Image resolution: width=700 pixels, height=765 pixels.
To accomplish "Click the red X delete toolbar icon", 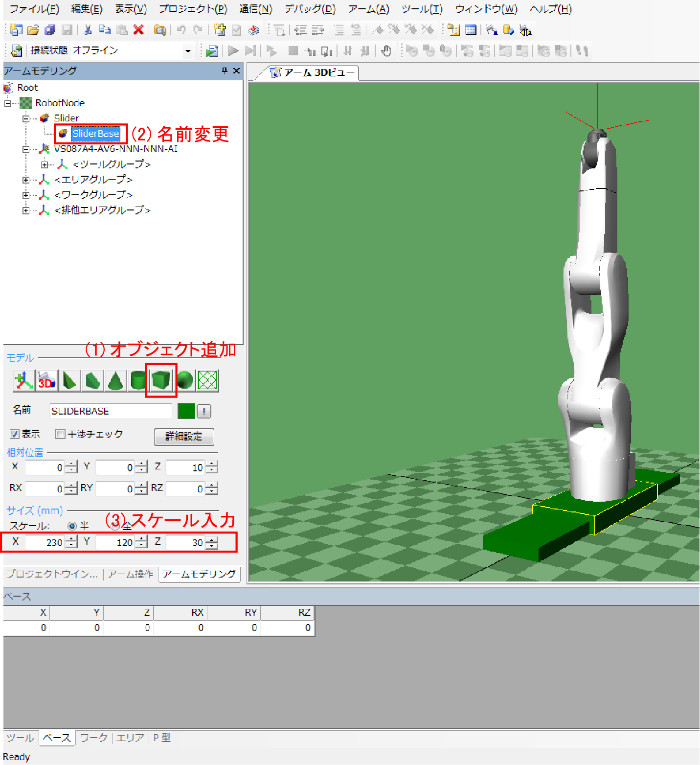I will pos(138,30).
